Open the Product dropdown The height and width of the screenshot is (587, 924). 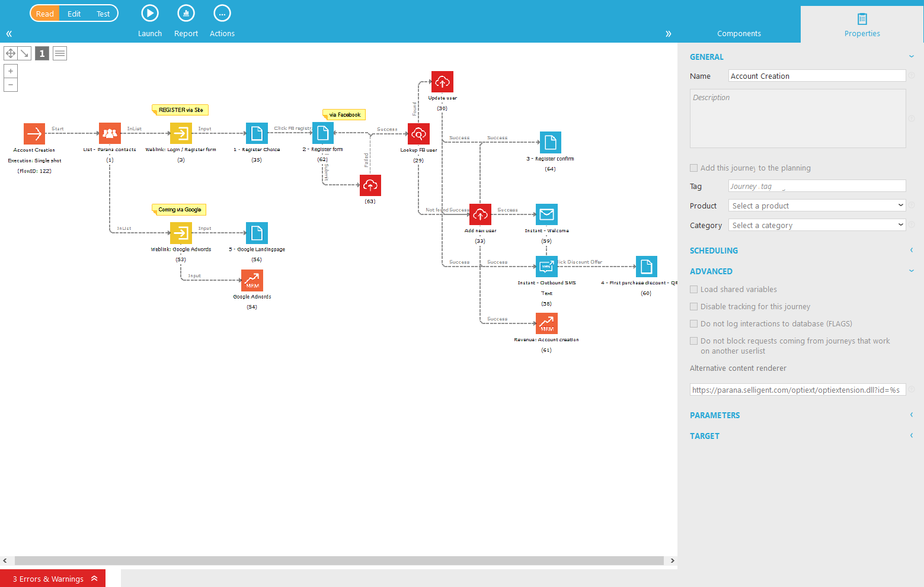pos(817,206)
